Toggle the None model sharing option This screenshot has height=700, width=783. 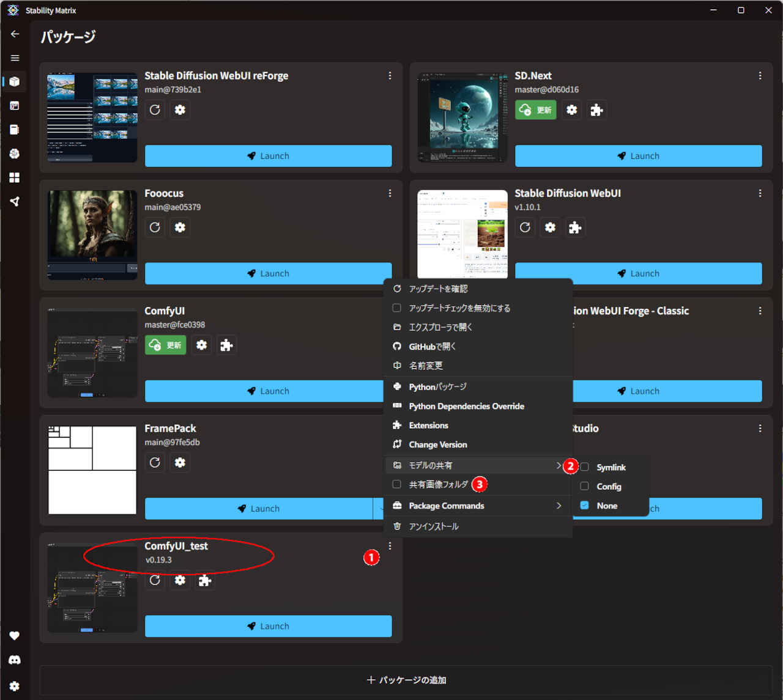point(585,506)
